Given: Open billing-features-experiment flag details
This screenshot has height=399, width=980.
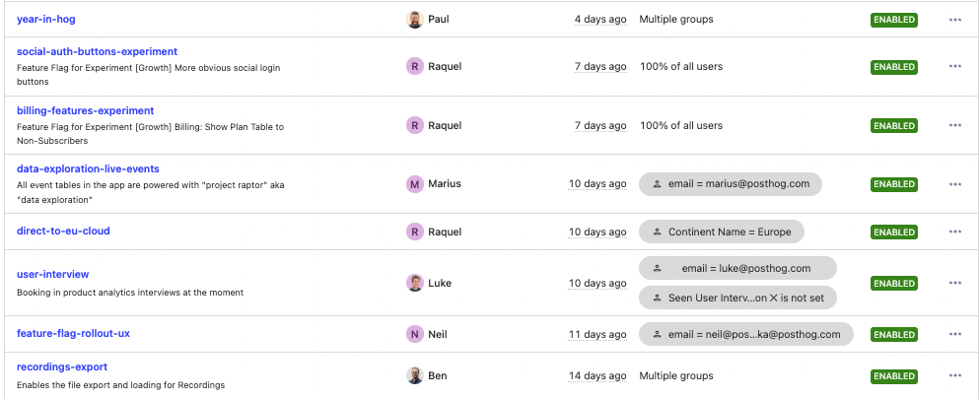Looking at the screenshot, I should [x=85, y=110].
